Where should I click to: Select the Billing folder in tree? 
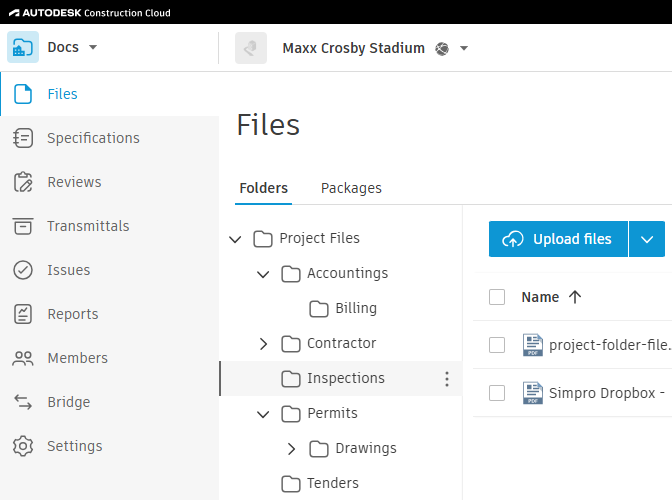coord(355,308)
